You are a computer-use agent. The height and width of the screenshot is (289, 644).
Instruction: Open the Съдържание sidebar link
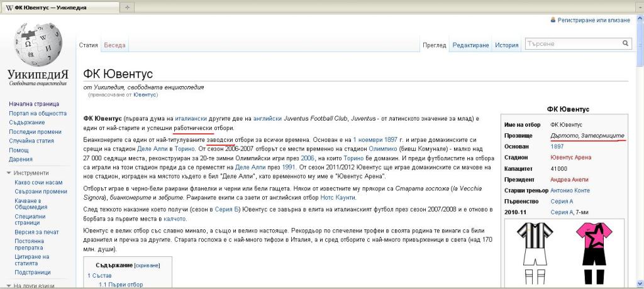[27, 123]
